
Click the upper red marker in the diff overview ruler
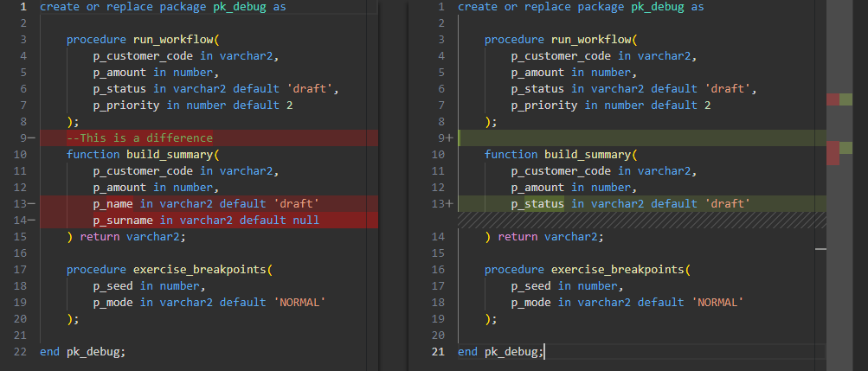[833, 99]
